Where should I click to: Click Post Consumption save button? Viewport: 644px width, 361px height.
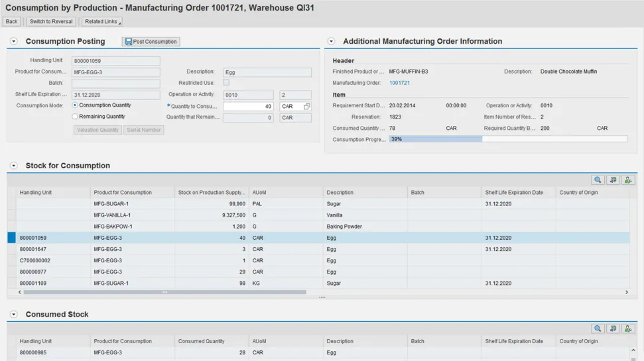tap(151, 42)
